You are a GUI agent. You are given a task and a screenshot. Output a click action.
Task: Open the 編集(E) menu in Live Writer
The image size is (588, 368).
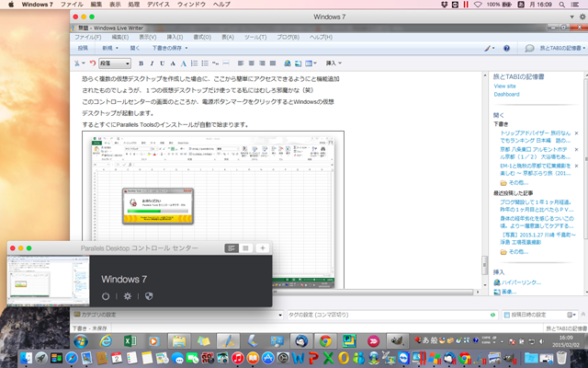120,37
